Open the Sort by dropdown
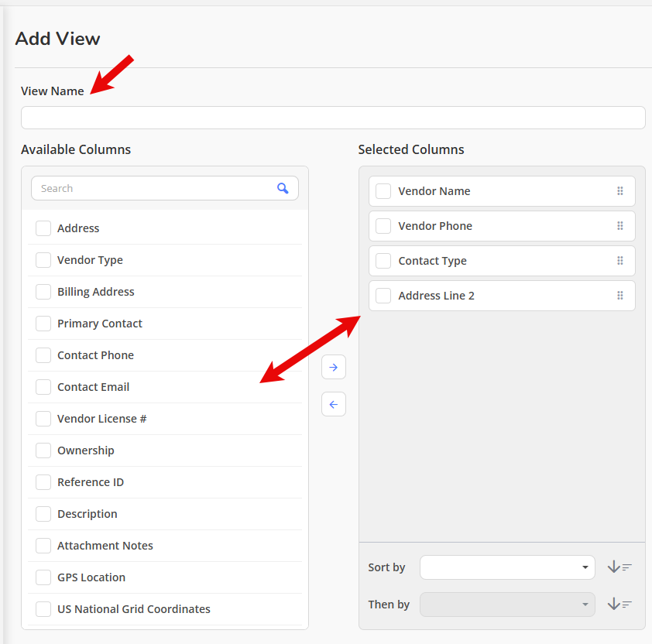The width and height of the screenshot is (652, 644). (507, 567)
